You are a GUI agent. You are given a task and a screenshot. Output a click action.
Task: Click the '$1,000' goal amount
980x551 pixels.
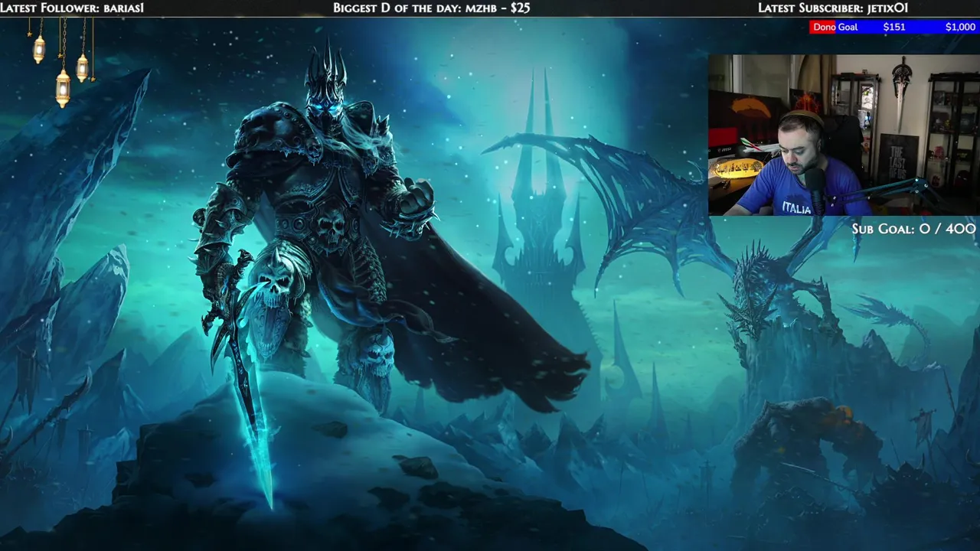[960, 27]
